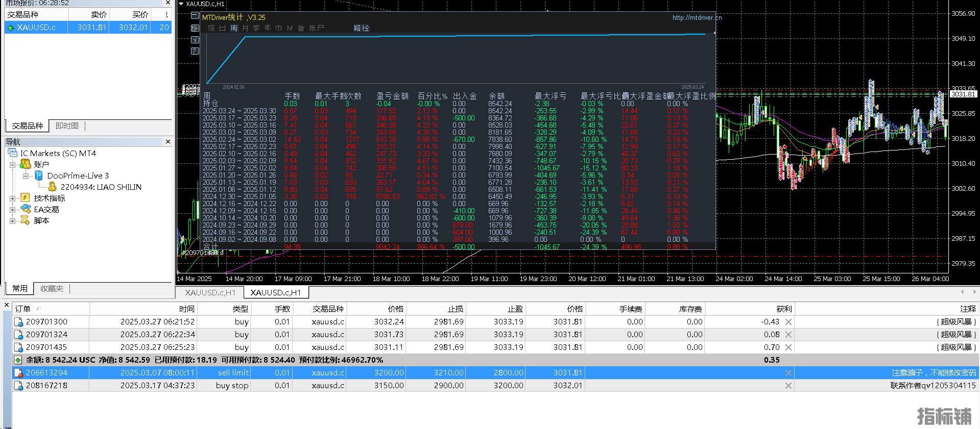Select the active XAUUSD.c,H1 chart tab
Screen dimensions: 980x429
pos(276,292)
